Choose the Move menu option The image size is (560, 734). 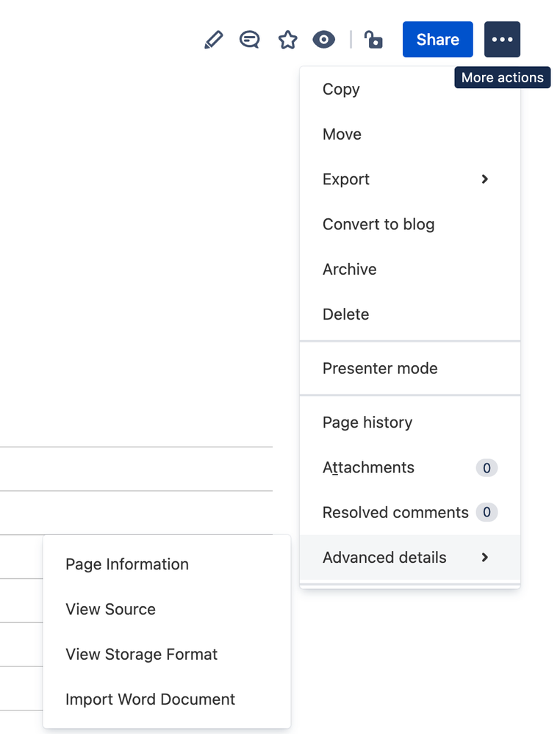click(409, 134)
